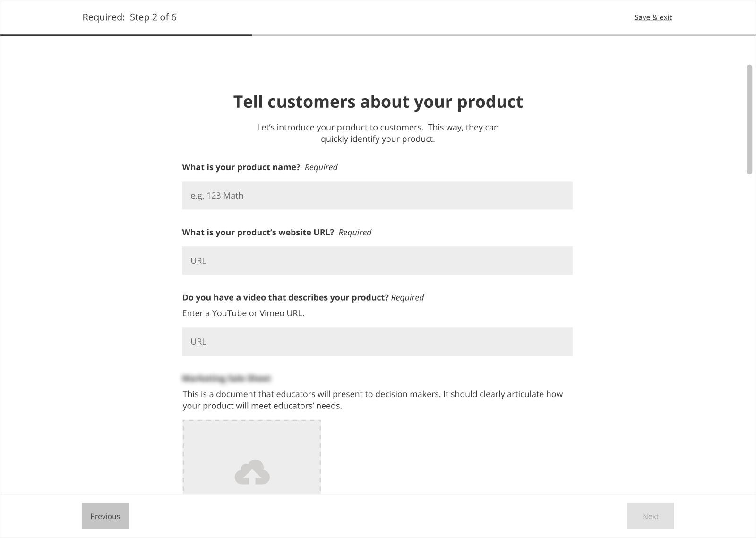
Task: Click the video description question label
Action: click(285, 297)
